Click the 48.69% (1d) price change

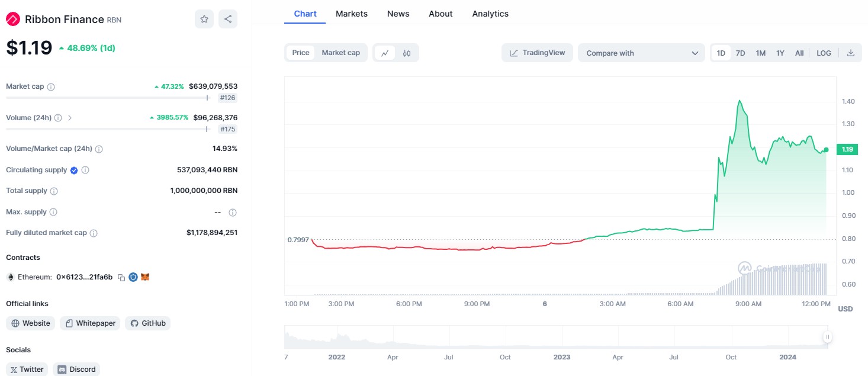click(87, 48)
